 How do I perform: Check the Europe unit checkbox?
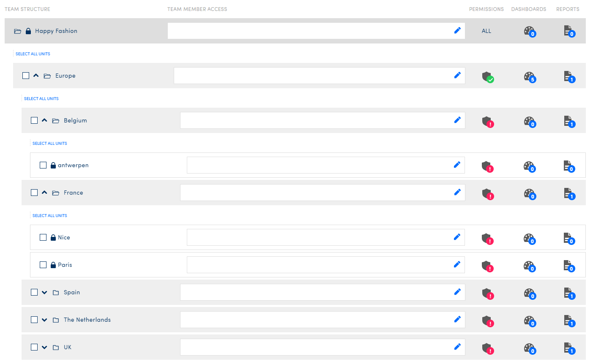point(26,76)
